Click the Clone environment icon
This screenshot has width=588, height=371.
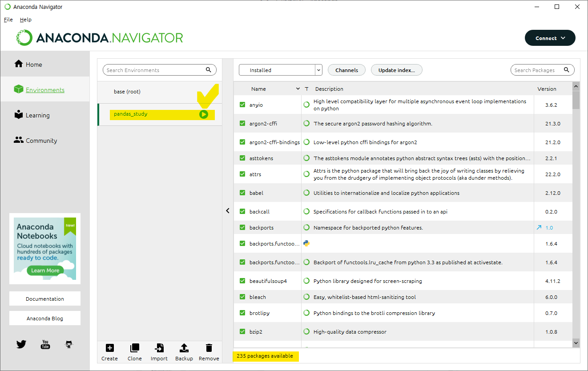pyautogui.click(x=134, y=348)
